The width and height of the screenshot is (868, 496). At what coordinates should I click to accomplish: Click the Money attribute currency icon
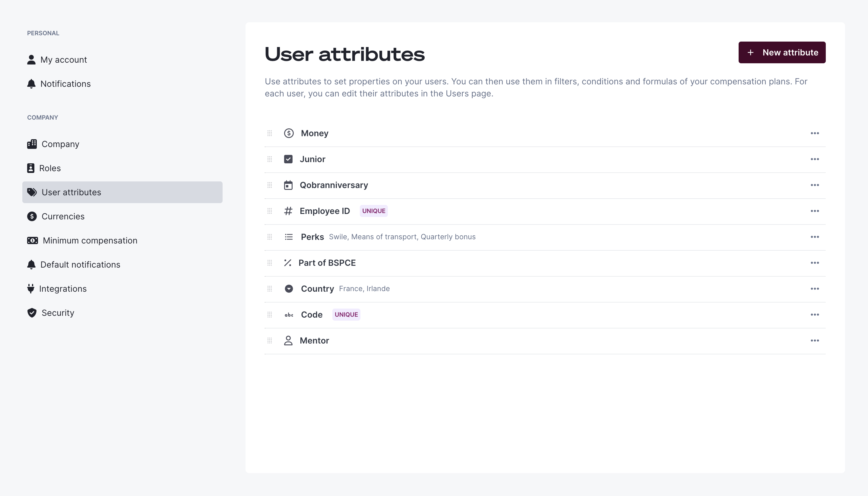(x=289, y=133)
